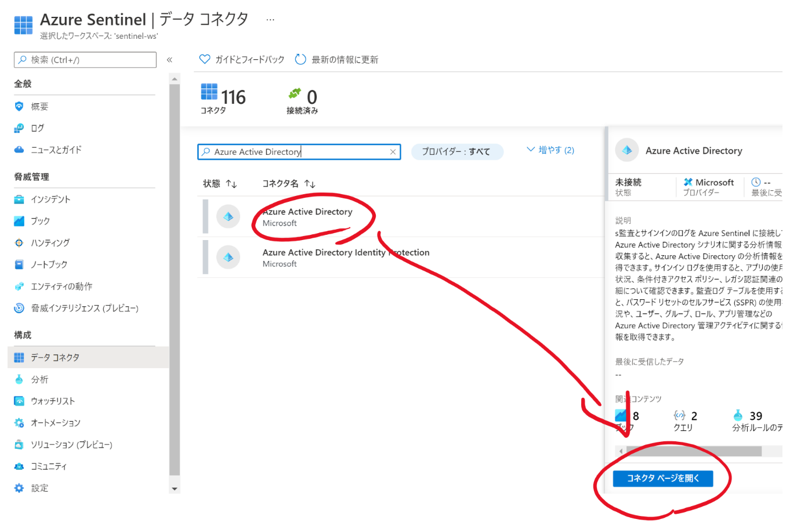
Task: Click the 8 ブック related content
Action: [x=627, y=421]
